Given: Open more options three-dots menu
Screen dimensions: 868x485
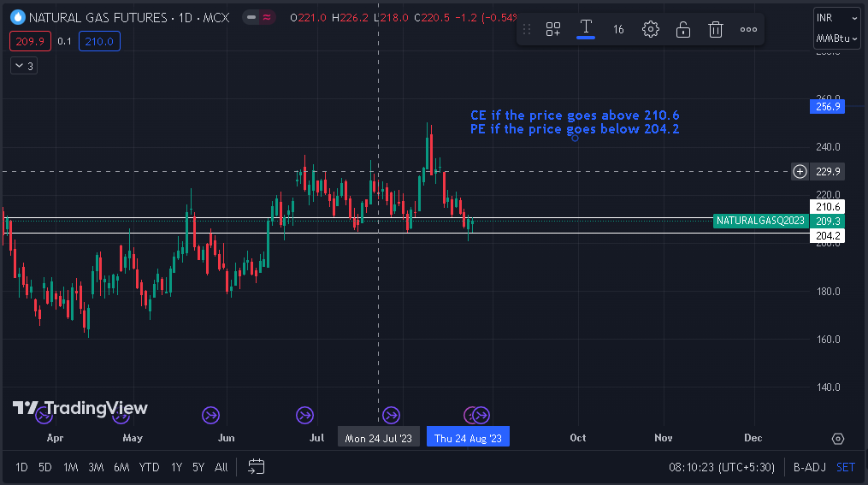Looking at the screenshot, I should (748, 29).
